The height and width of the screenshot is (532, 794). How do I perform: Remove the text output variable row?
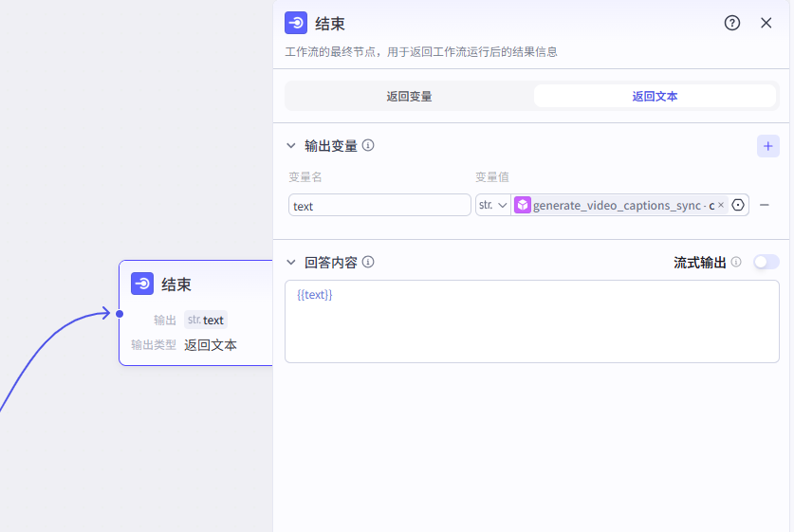[x=765, y=205]
